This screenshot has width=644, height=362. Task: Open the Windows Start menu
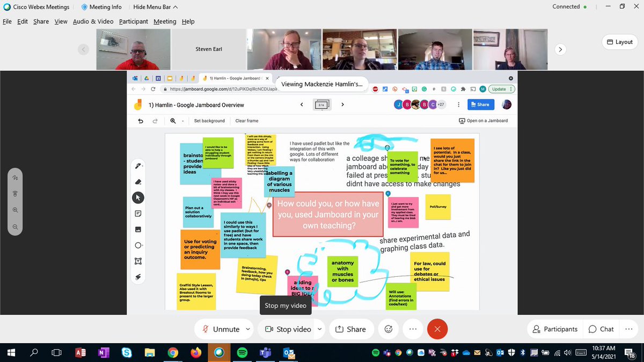(x=12, y=353)
